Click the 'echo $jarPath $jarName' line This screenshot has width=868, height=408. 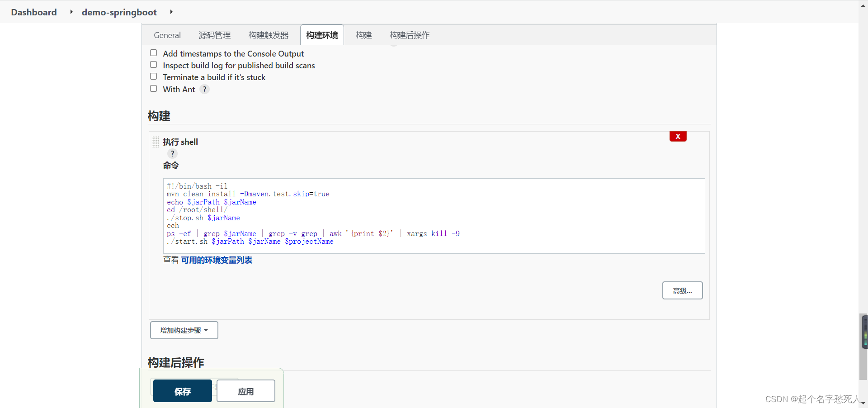pos(211,202)
